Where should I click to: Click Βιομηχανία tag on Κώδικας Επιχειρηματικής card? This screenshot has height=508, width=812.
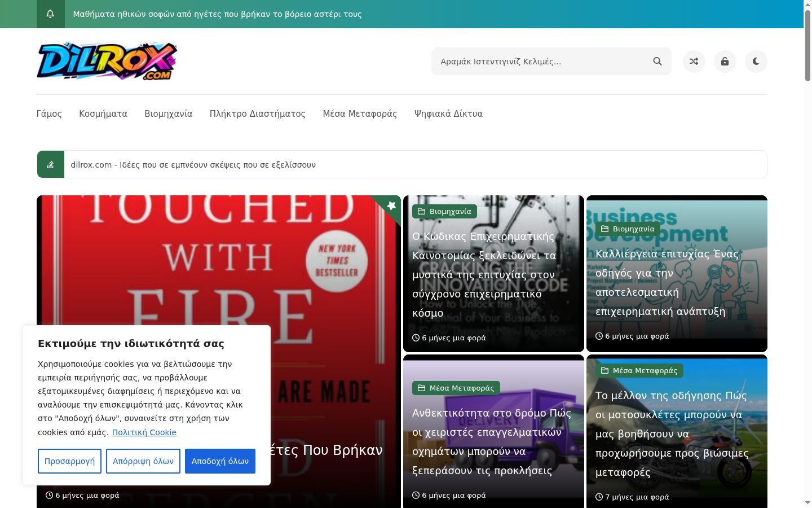click(x=444, y=212)
